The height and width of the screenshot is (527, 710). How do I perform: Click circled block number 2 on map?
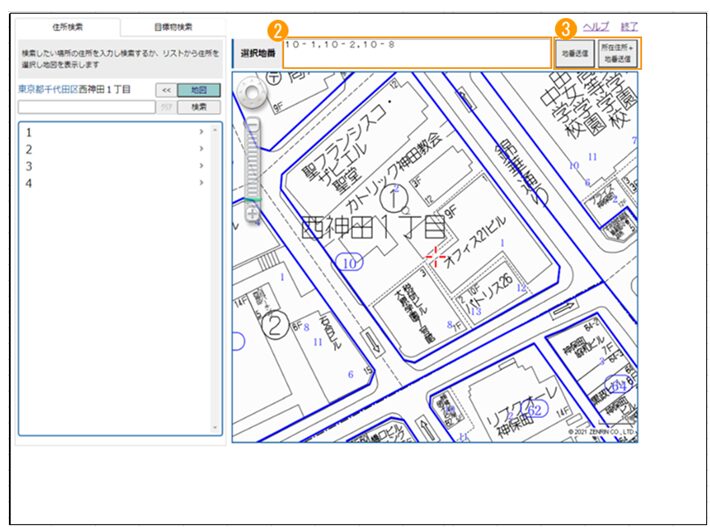tap(276, 325)
